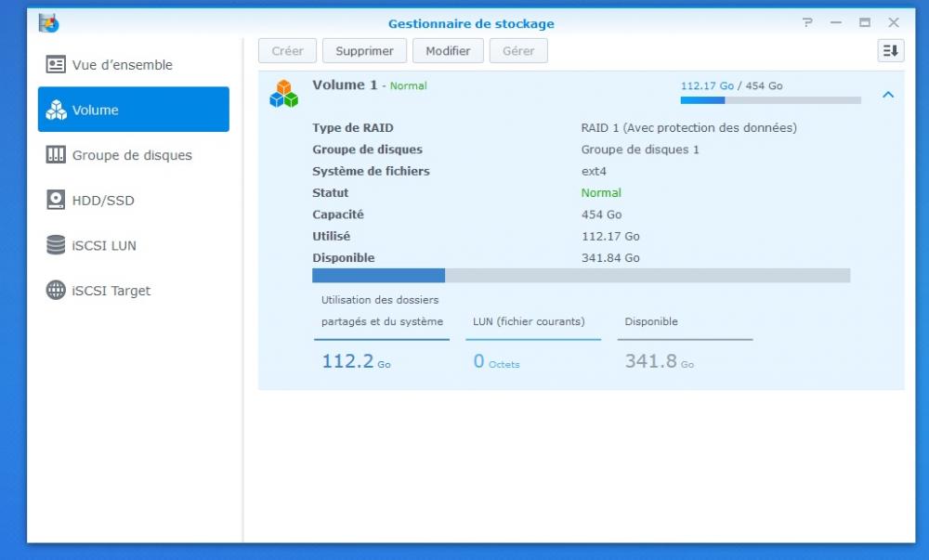929x560 pixels.
Task: Click the iSCSI LUN database icon
Action: point(56,245)
